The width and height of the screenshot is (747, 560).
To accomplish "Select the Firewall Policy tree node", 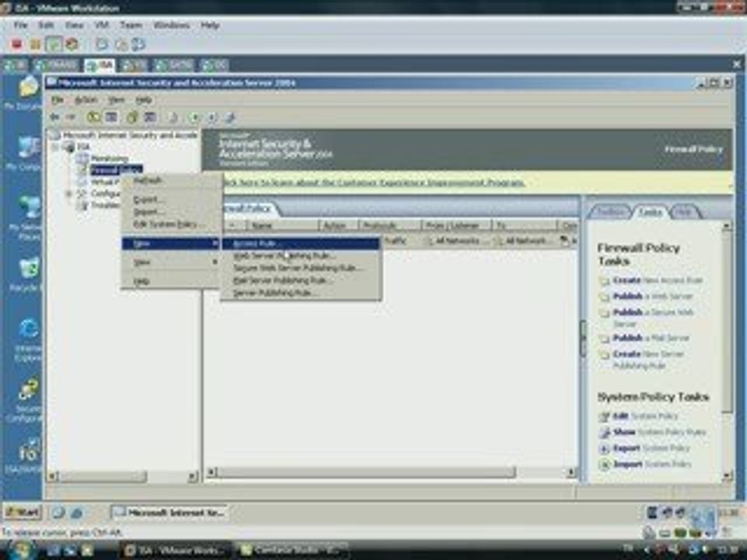I will 116,170.
